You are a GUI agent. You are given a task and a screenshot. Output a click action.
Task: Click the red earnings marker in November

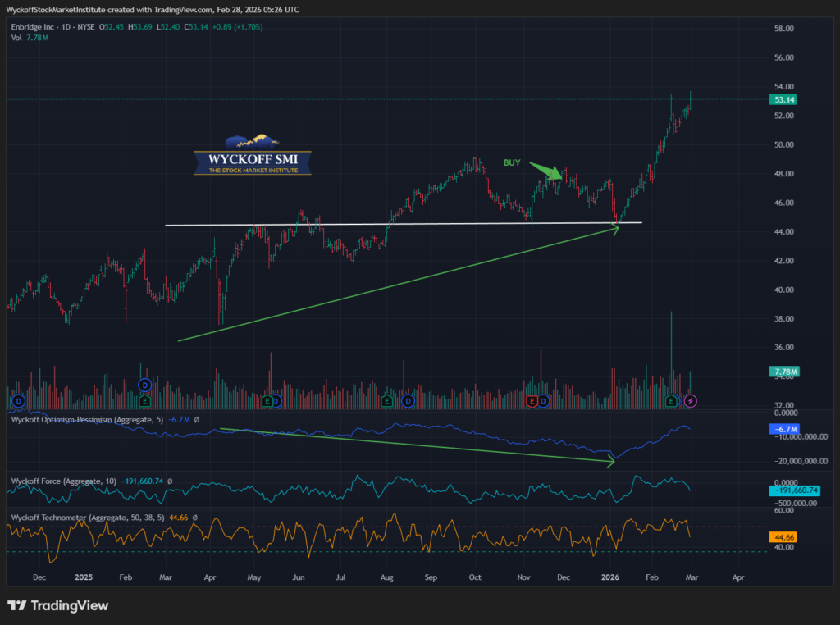coord(532,401)
